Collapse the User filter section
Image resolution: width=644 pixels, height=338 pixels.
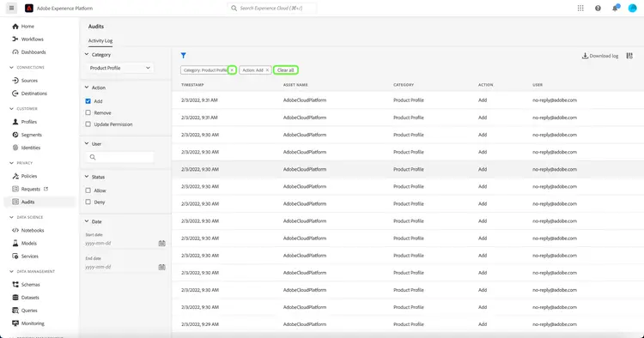click(x=87, y=143)
